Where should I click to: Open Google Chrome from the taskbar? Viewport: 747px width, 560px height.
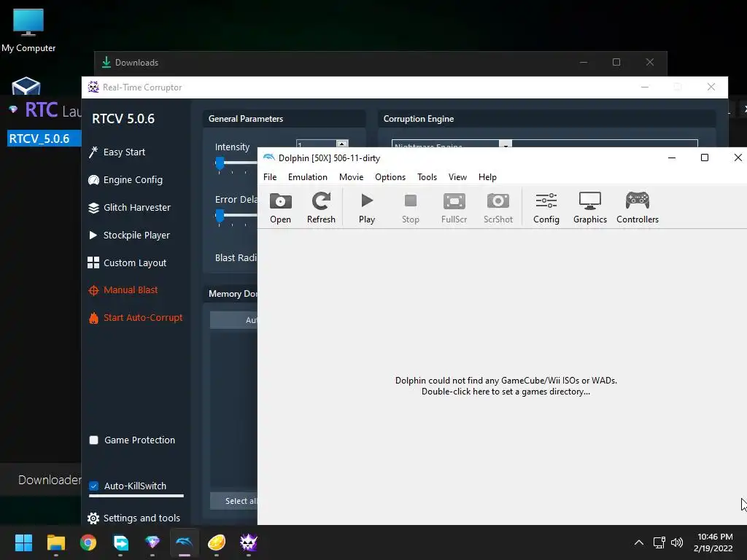pos(88,542)
